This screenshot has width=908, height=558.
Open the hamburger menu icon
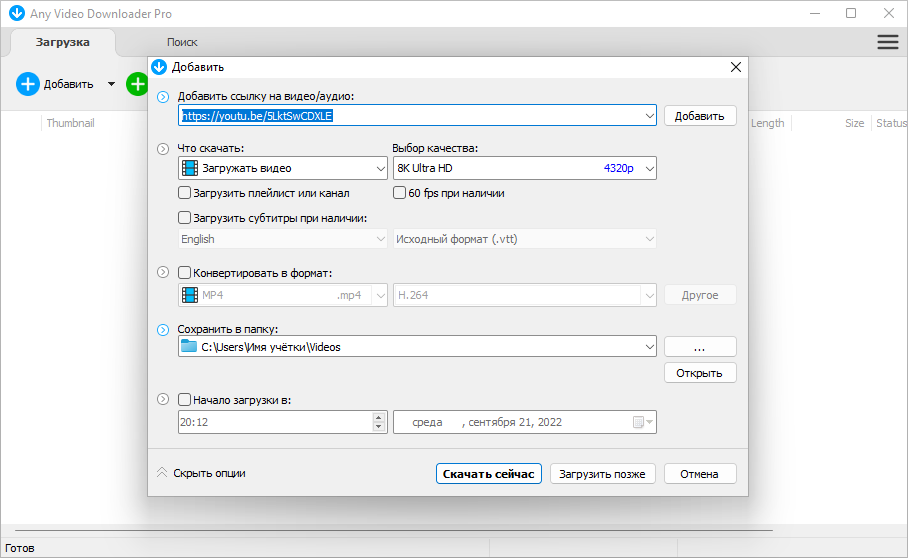(x=887, y=42)
